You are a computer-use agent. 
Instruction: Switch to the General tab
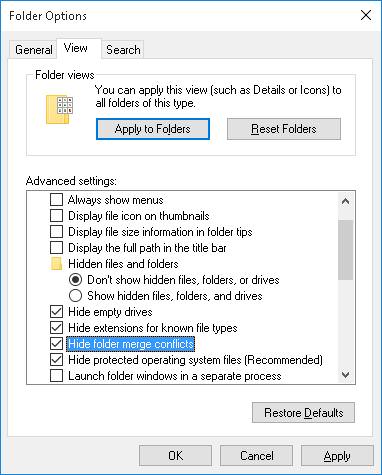click(x=33, y=50)
